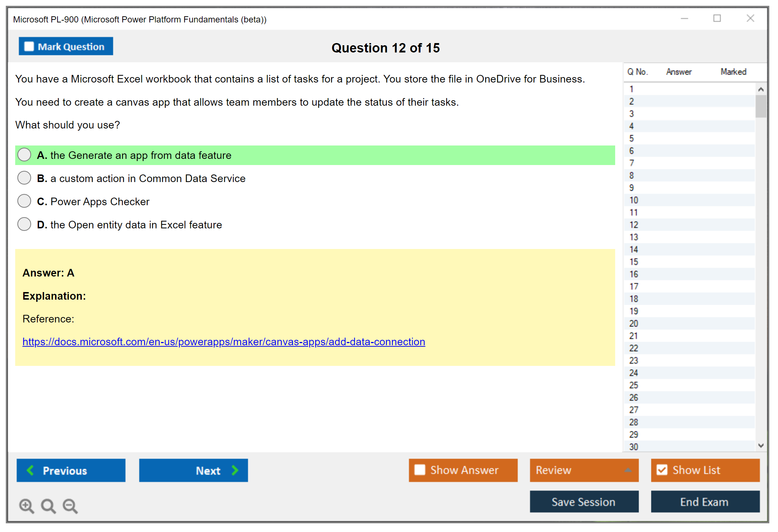Select option C Power Apps Checker
Image resolution: width=778 pixels, height=532 pixels.
(x=24, y=201)
